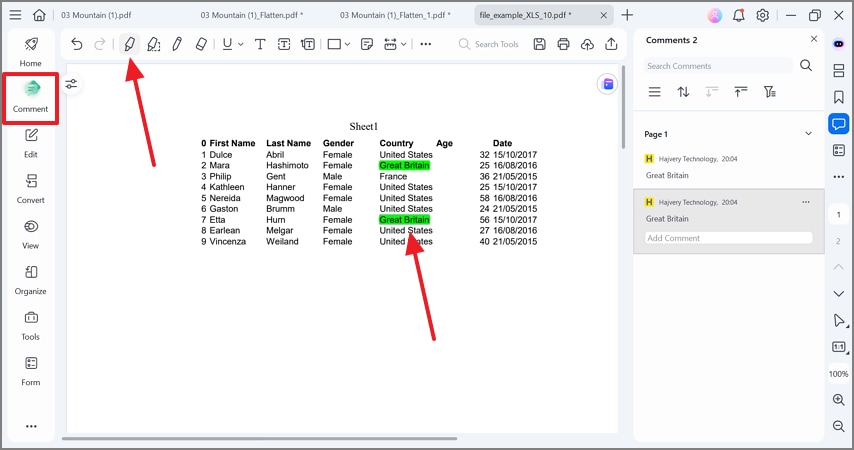Select first Great Britain comment

pyautogui.click(x=729, y=167)
